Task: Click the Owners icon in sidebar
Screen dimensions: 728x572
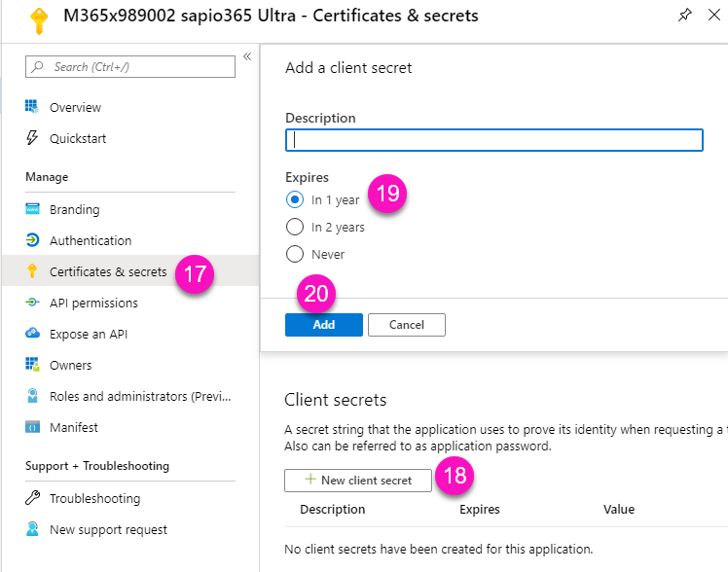Action: coord(32,365)
